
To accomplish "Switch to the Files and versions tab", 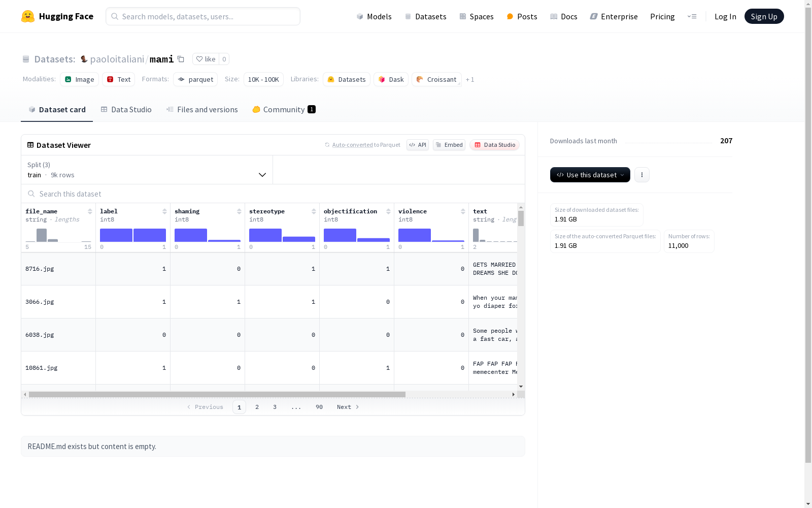I will point(201,110).
